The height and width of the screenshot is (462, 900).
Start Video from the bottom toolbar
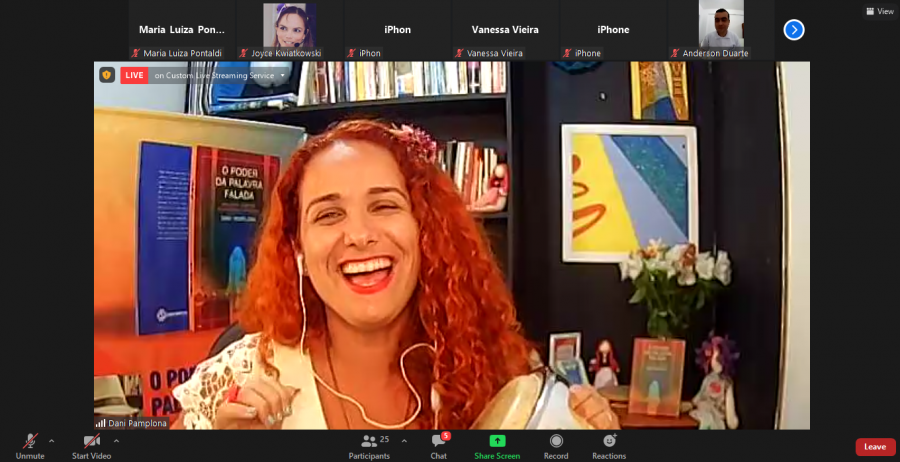coord(93,441)
